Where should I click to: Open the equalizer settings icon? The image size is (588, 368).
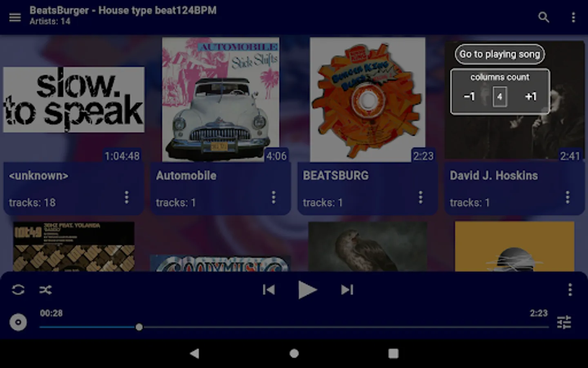tap(564, 323)
